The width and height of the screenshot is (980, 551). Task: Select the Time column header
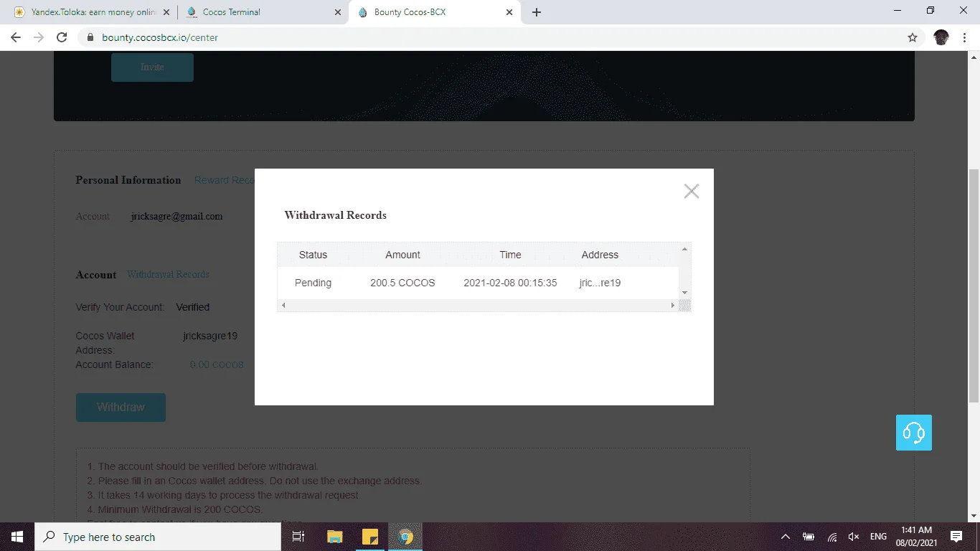pos(510,255)
